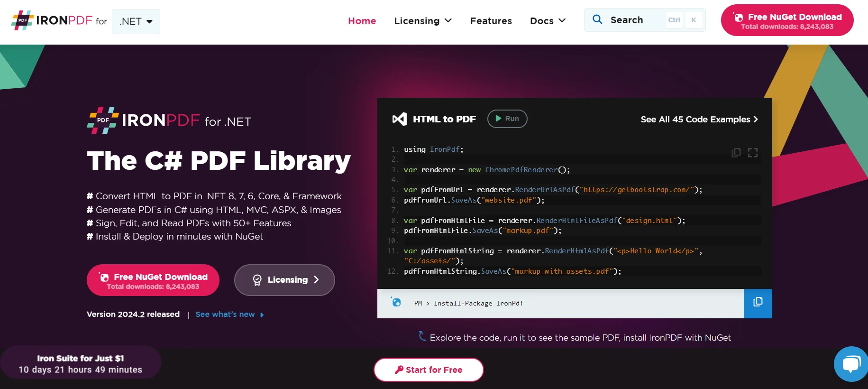
Task: Click the NuGet icon in hero download button
Action: (x=104, y=277)
